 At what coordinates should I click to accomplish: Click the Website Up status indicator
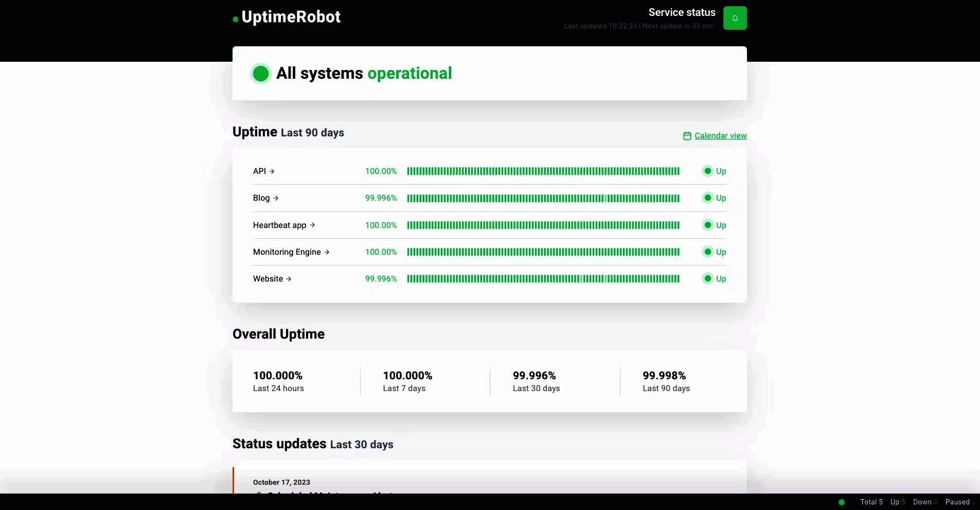point(715,279)
